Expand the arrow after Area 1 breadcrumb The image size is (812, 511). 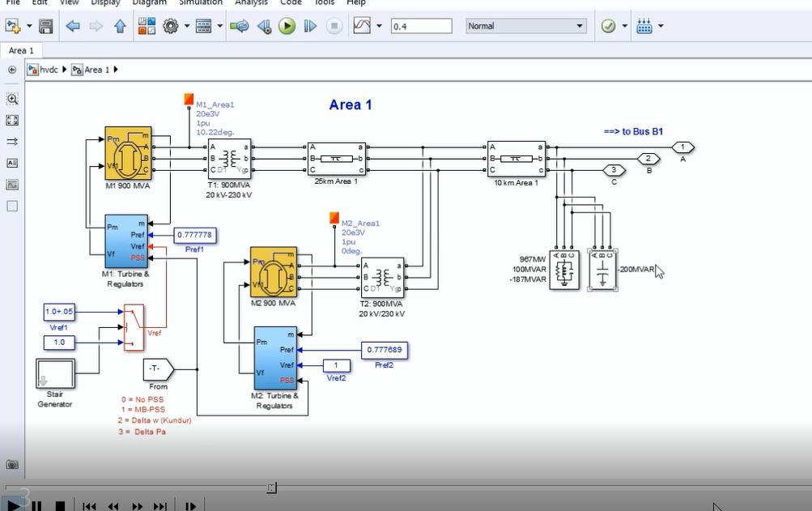pyautogui.click(x=116, y=70)
